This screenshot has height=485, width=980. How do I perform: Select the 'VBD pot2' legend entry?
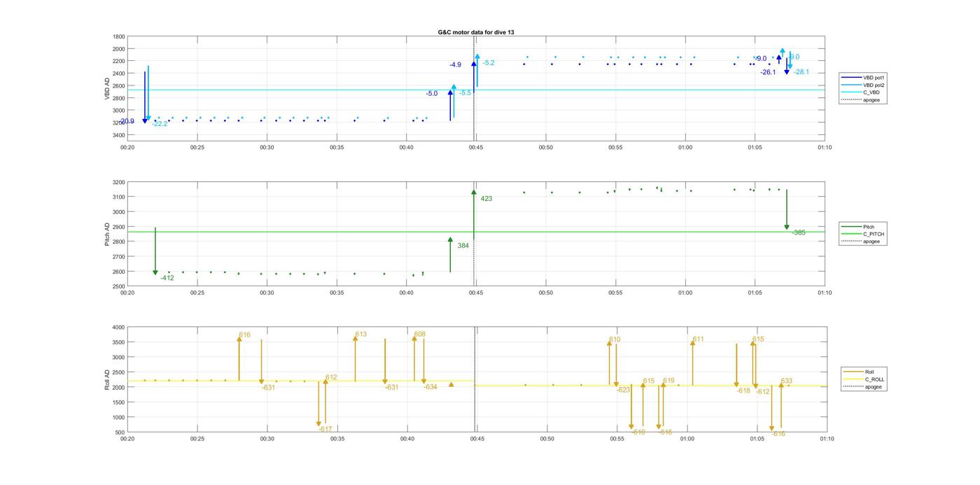pos(864,85)
